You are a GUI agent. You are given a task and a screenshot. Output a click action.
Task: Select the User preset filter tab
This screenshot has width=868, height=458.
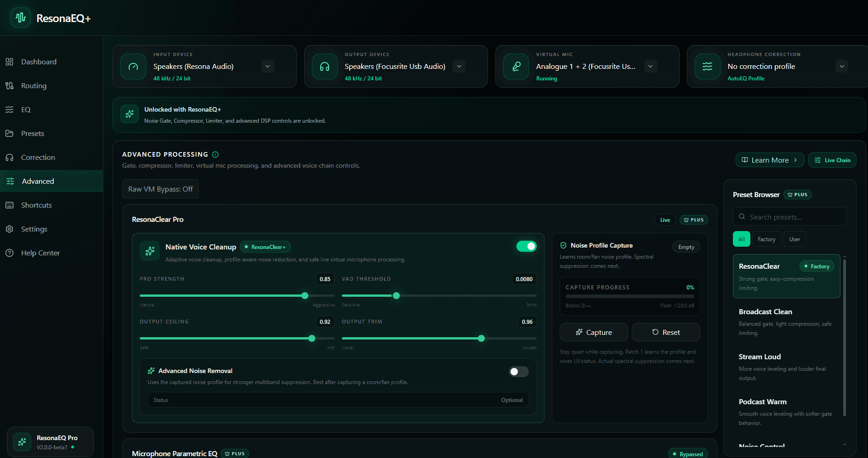click(x=794, y=239)
